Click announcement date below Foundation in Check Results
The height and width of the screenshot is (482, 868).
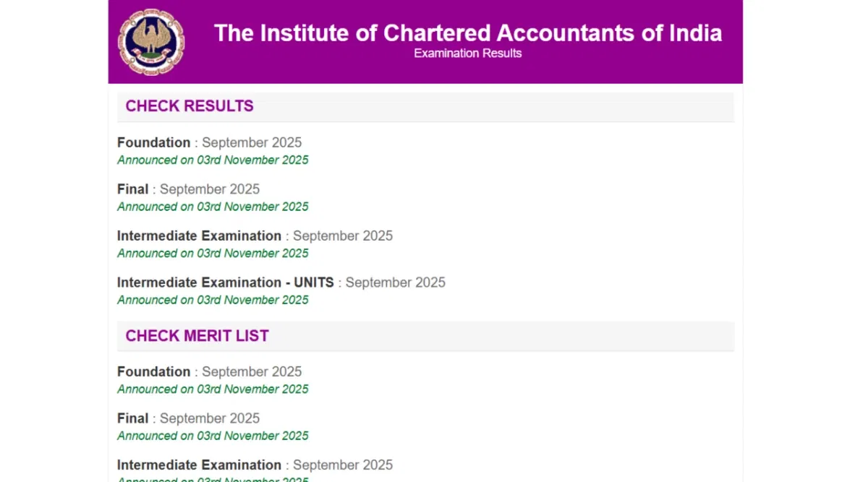(213, 160)
